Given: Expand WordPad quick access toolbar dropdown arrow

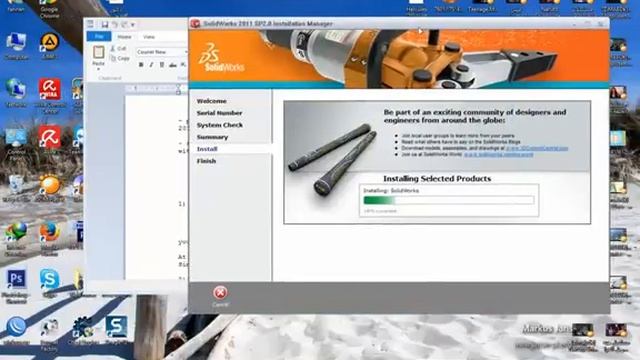Looking at the screenshot, I should point(133,25).
